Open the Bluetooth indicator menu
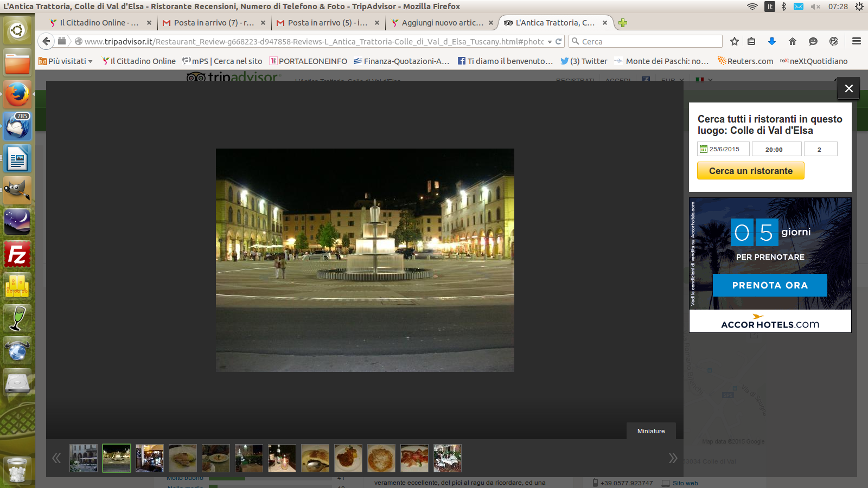Screen dimensions: 868x488 784,7
